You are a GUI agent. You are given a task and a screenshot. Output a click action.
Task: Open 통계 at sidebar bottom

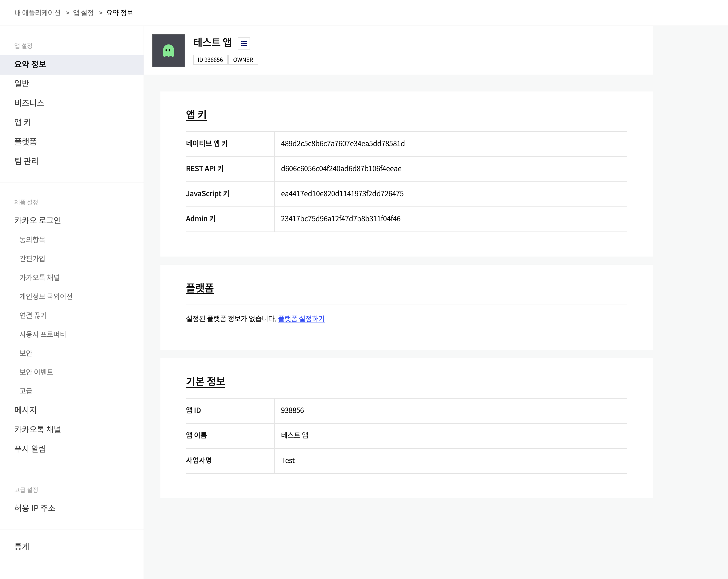coord(22,546)
